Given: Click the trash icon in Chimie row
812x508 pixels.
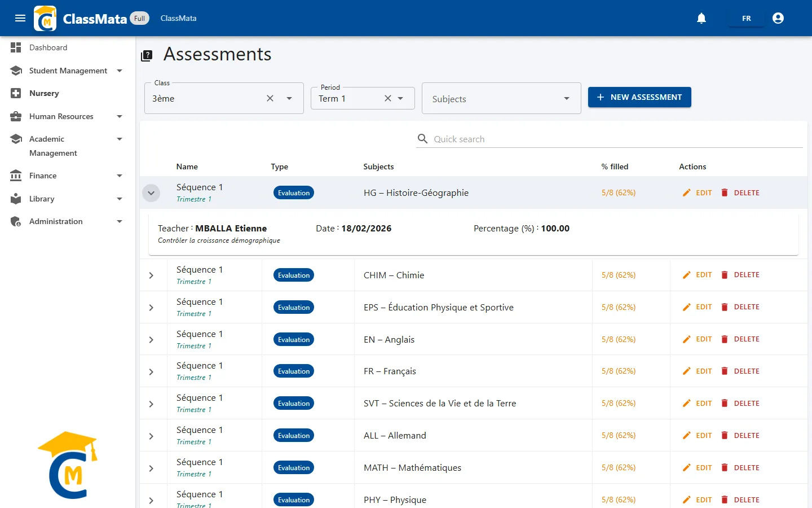Looking at the screenshot, I should (x=725, y=275).
